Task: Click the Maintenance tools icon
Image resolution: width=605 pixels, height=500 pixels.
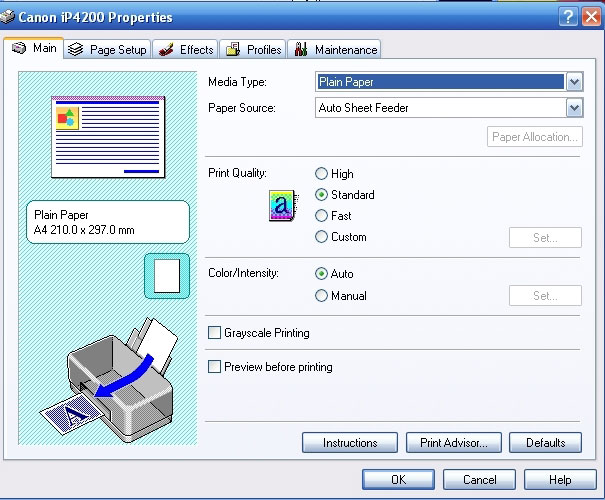Action: (x=301, y=49)
